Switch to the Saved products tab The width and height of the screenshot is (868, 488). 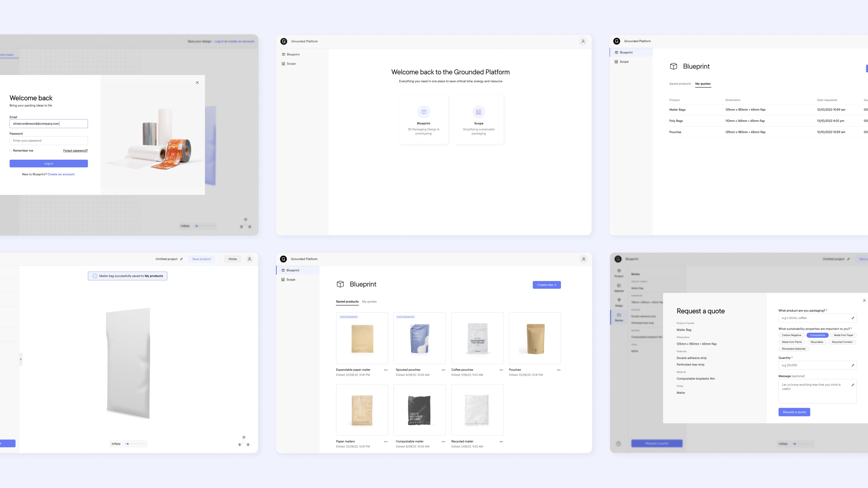347,301
